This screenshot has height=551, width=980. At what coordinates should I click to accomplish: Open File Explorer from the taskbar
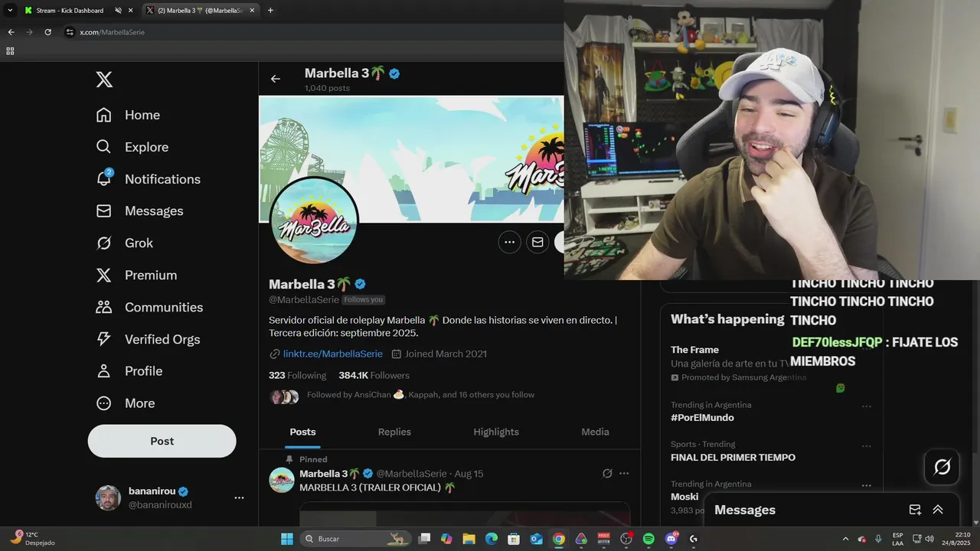coord(469,539)
